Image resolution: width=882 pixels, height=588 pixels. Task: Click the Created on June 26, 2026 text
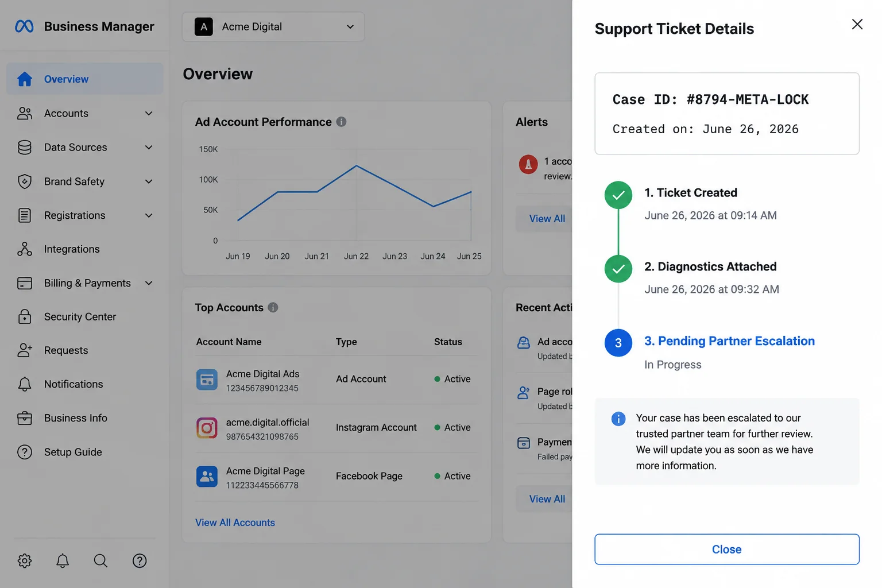(705, 129)
